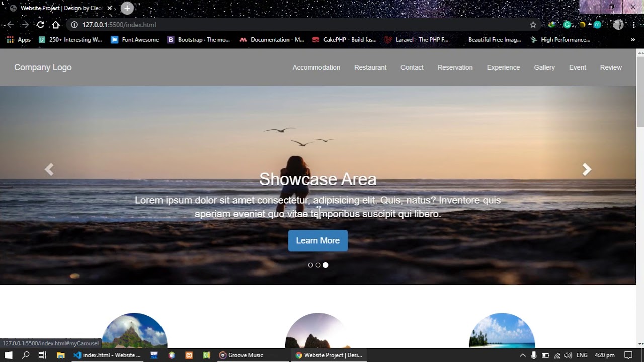Viewport: 644px width, 362px height.
Task: Click the Company Logo link
Action: pos(43,67)
